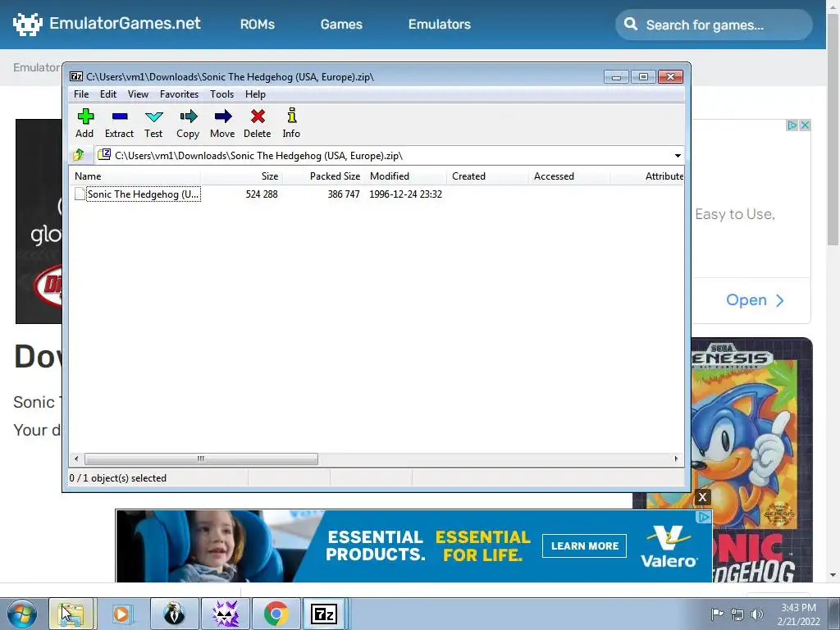Click the 524 288 size value
Viewport: 840px width, 630px height.
[x=262, y=194]
